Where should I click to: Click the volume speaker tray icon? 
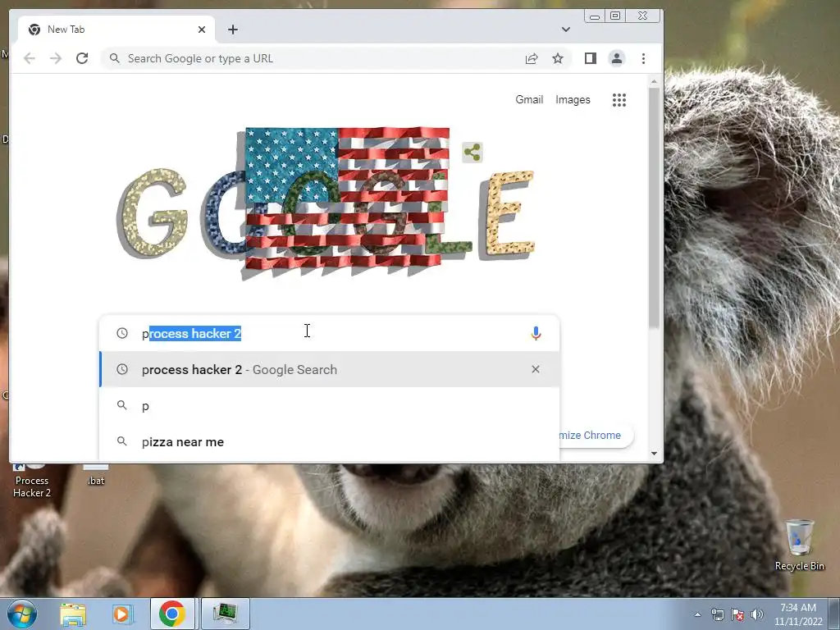tap(757, 614)
